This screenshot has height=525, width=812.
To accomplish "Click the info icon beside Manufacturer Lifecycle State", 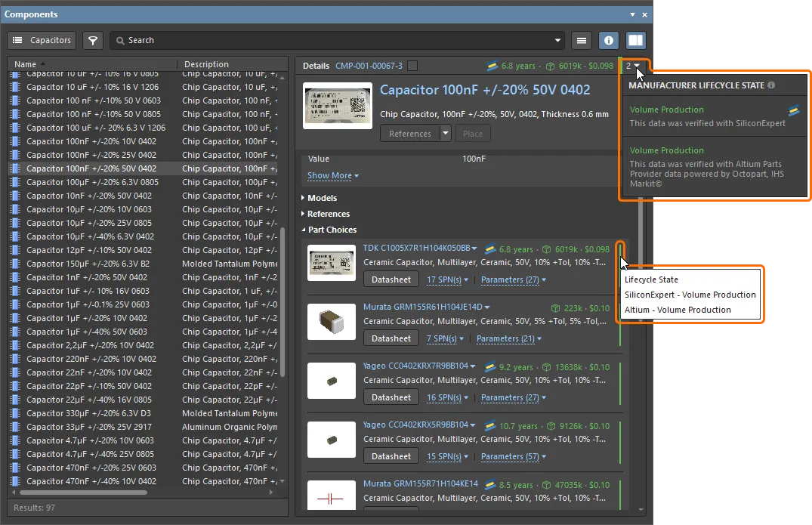I will tap(771, 85).
